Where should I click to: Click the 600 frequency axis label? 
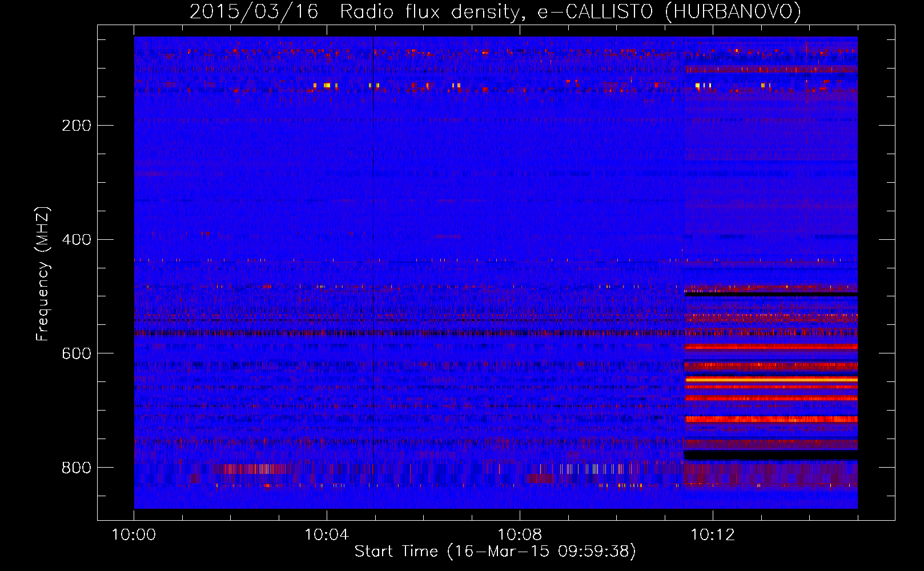[x=77, y=354]
